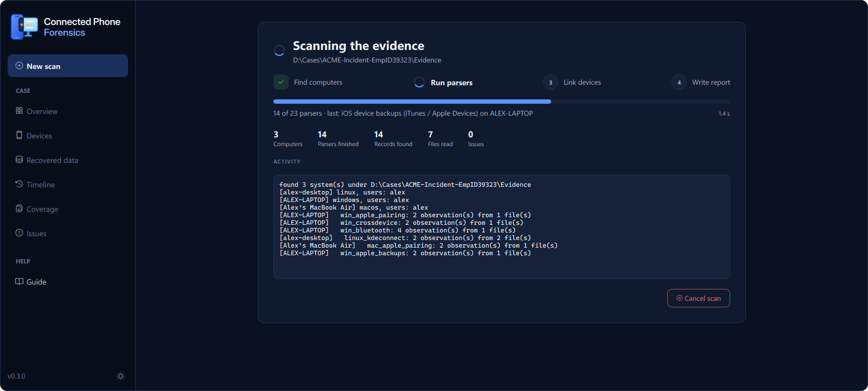The height and width of the screenshot is (391, 868).
Task: Open the Overview page
Action: pyautogui.click(x=68, y=111)
